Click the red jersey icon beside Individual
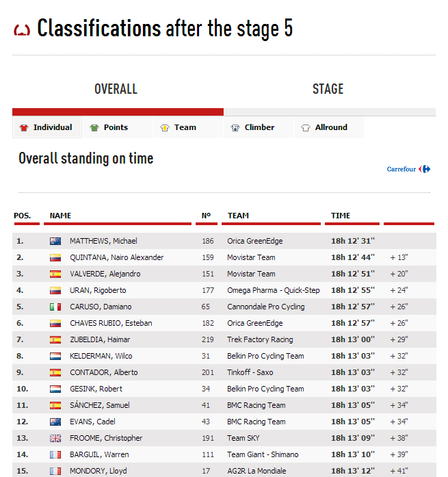This screenshot has height=477, width=448. tap(24, 128)
